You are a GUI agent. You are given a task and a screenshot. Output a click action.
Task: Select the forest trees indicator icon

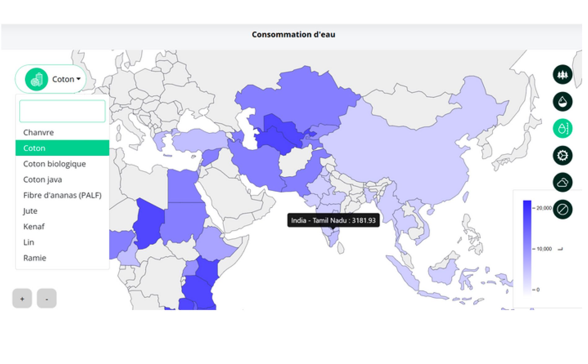(x=562, y=75)
